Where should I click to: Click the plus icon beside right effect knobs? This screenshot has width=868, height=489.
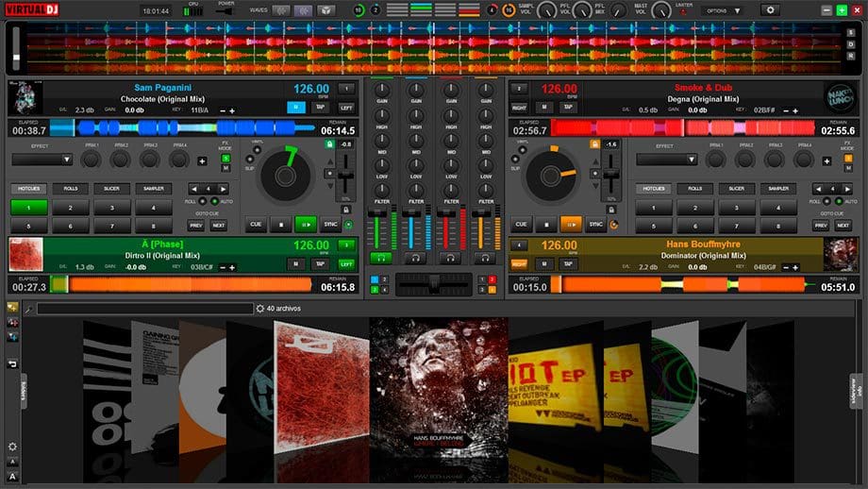(826, 160)
